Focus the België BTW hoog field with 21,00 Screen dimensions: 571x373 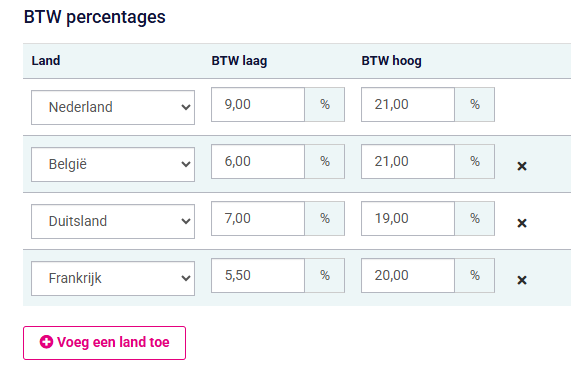[x=408, y=161]
